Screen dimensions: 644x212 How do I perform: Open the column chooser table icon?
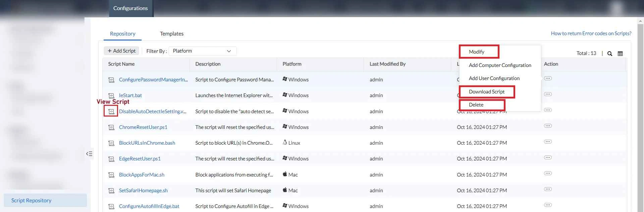coord(620,54)
